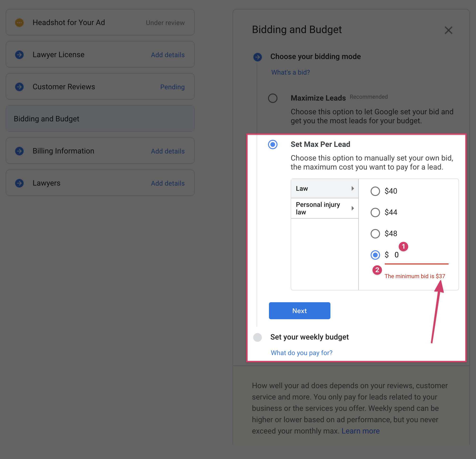Viewport: 476px width, 459px height.
Task: Open the What's a bid? link
Action: point(290,72)
